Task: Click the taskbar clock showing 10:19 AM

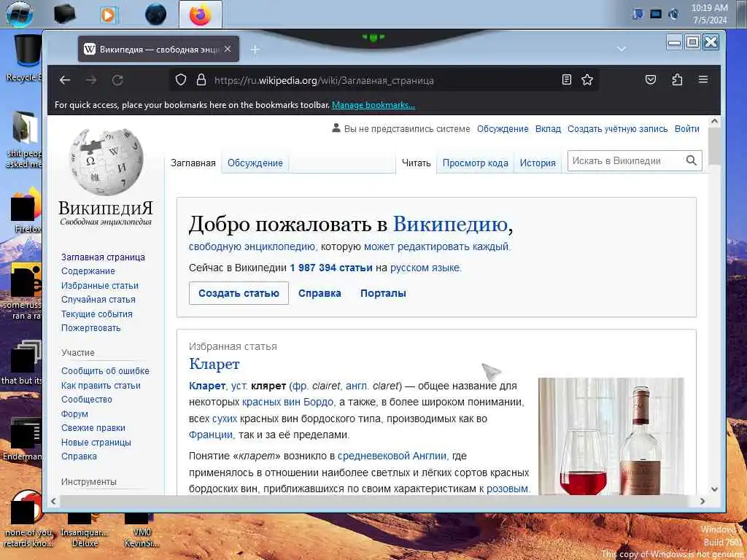Action: click(709, 14)
